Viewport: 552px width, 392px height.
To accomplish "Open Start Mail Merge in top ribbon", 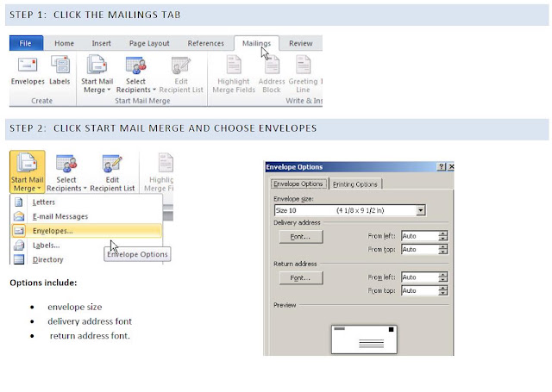I will (x=97, y=74).
